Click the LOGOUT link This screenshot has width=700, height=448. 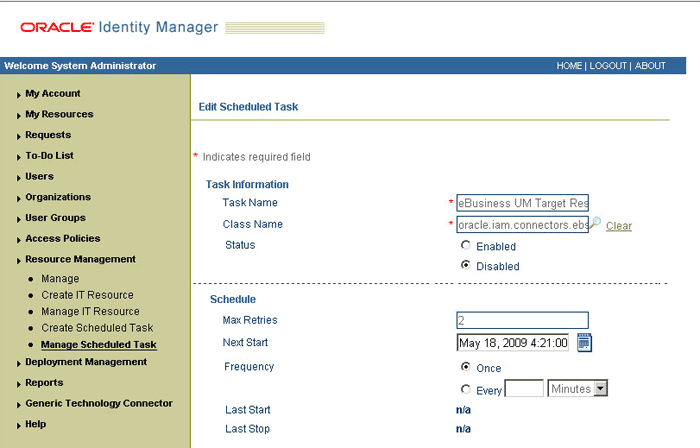click(x=608, y=66)
